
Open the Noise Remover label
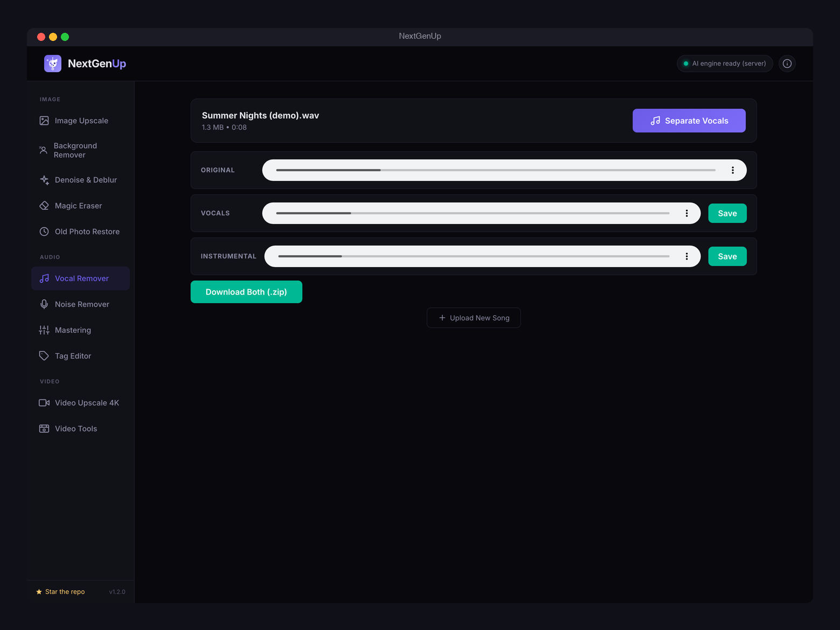coord(82,304)
